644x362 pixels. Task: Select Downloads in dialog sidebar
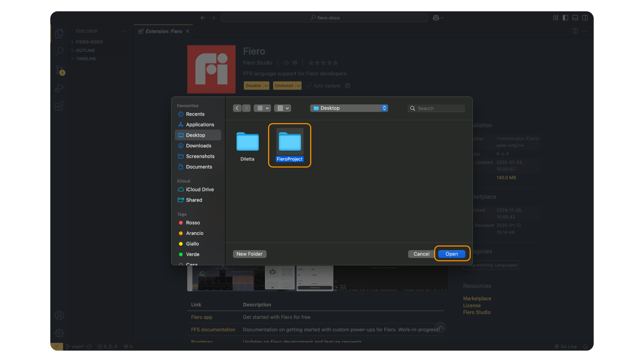pyautogui.click(x=198, y=146)
